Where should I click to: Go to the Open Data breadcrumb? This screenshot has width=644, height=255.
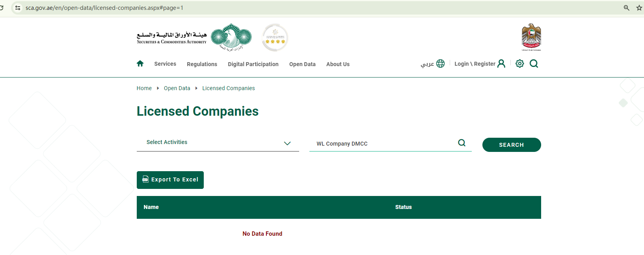[x=177, y=88]
